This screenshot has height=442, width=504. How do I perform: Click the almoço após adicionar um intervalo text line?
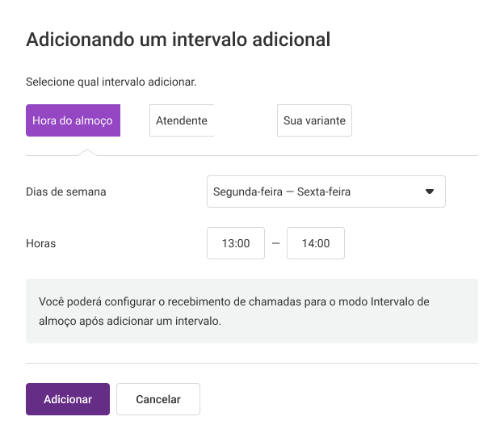pyautogui.click(x=130, y=321)
